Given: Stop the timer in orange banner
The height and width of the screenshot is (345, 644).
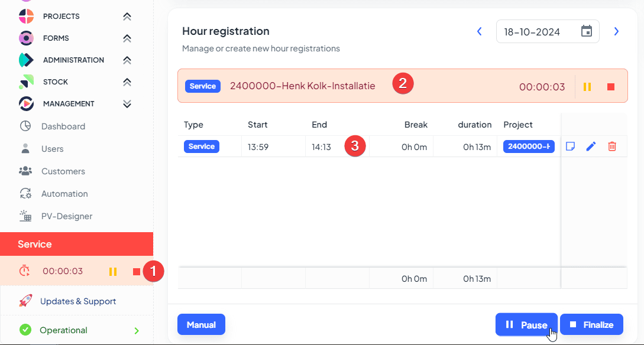Looking at the screenshot, I should pyautogui.click(x=611, y=87).
